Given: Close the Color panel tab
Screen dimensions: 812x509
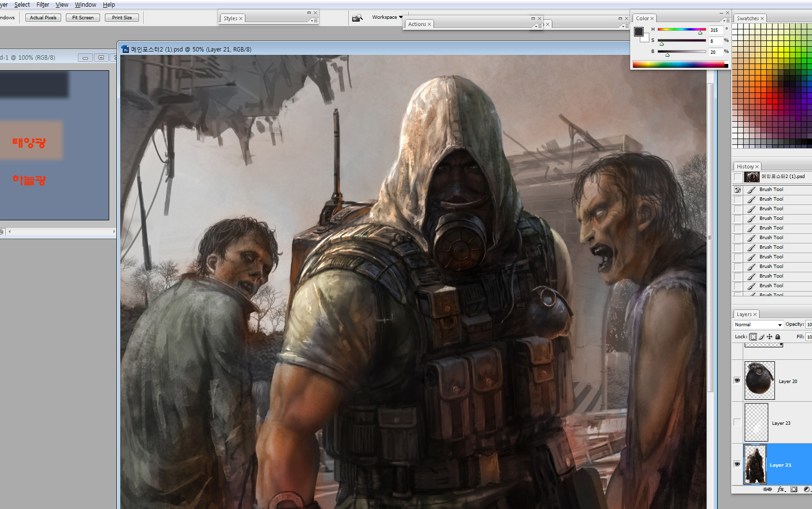Looking at the screenshot, I should pos(652,18).
